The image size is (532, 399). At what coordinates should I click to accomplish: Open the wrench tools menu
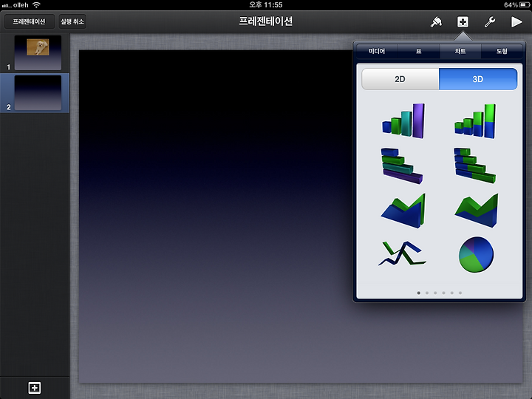[x=490, y=21]
